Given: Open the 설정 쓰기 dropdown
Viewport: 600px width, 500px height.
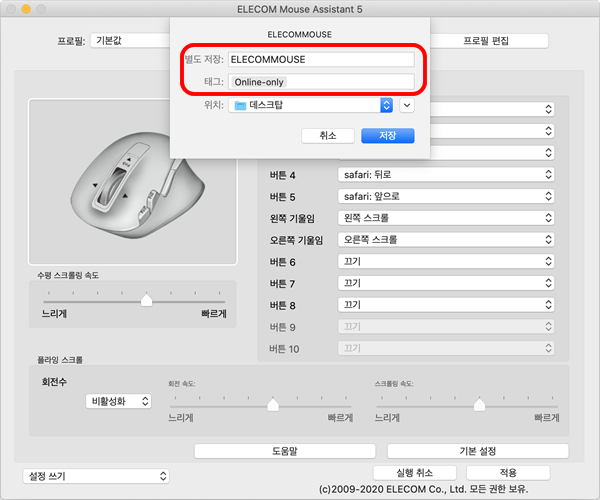Looking at the screenshot, I should coord(96,476).
